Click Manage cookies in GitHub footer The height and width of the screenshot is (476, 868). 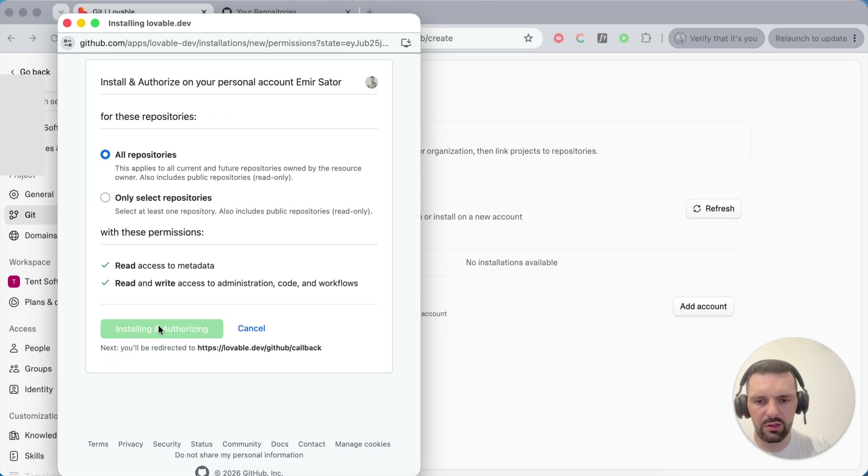pyautogui.click(x=363, y=444)
